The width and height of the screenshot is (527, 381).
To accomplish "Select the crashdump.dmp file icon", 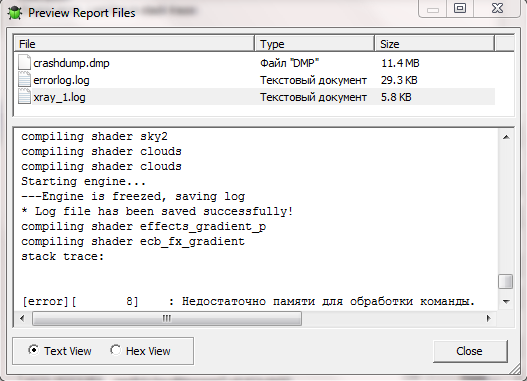I will (24, 63).
